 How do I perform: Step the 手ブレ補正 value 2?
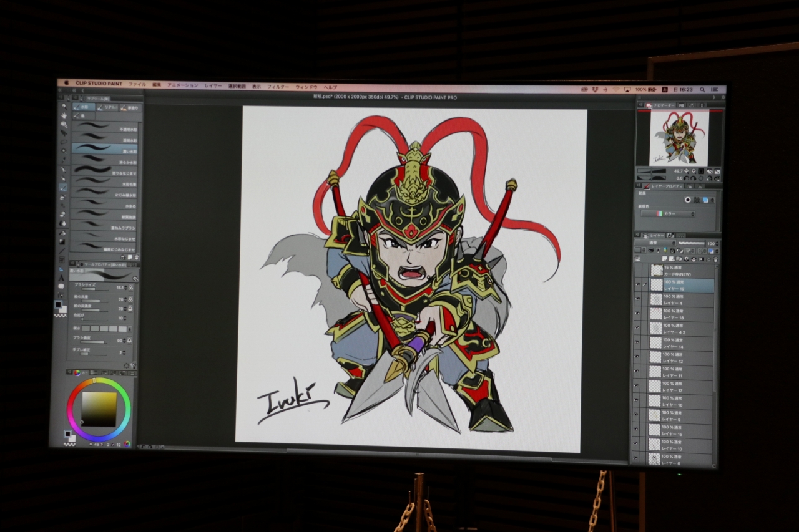click(125, 352)
